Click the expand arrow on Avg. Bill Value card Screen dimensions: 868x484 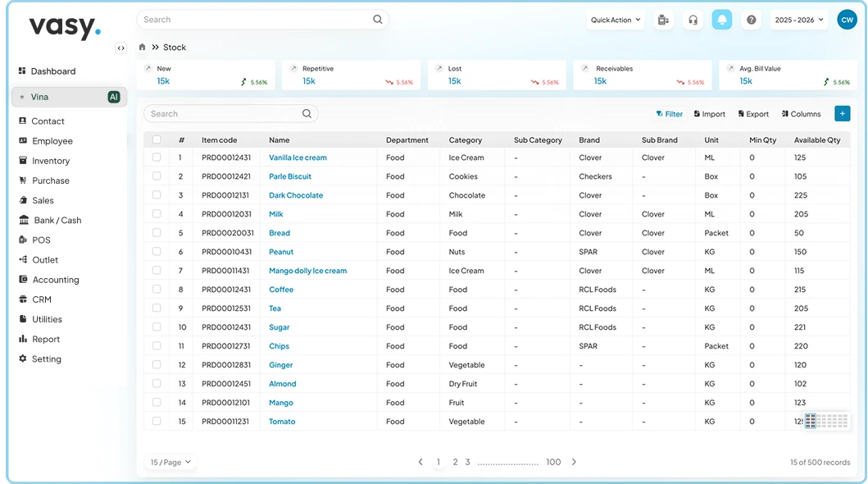click(x=731, y=68)
